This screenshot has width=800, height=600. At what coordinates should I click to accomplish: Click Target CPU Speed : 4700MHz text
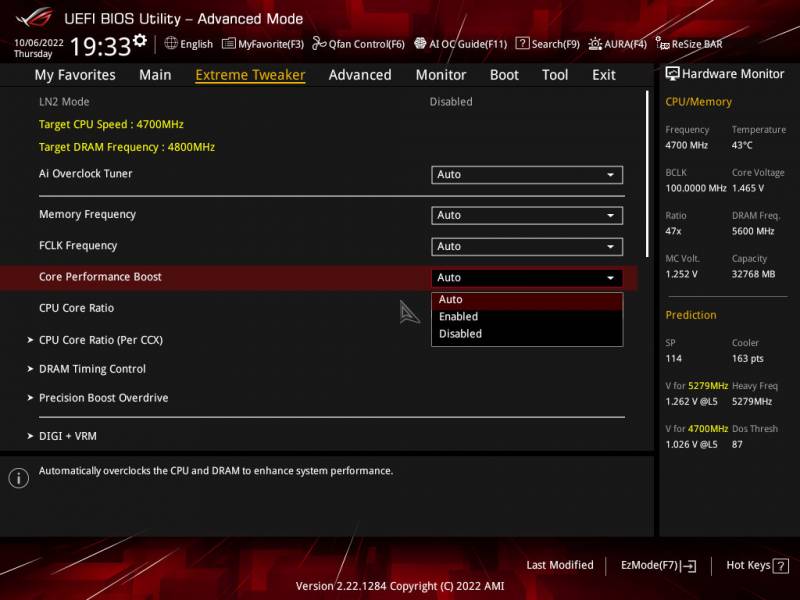coord(111,124)
